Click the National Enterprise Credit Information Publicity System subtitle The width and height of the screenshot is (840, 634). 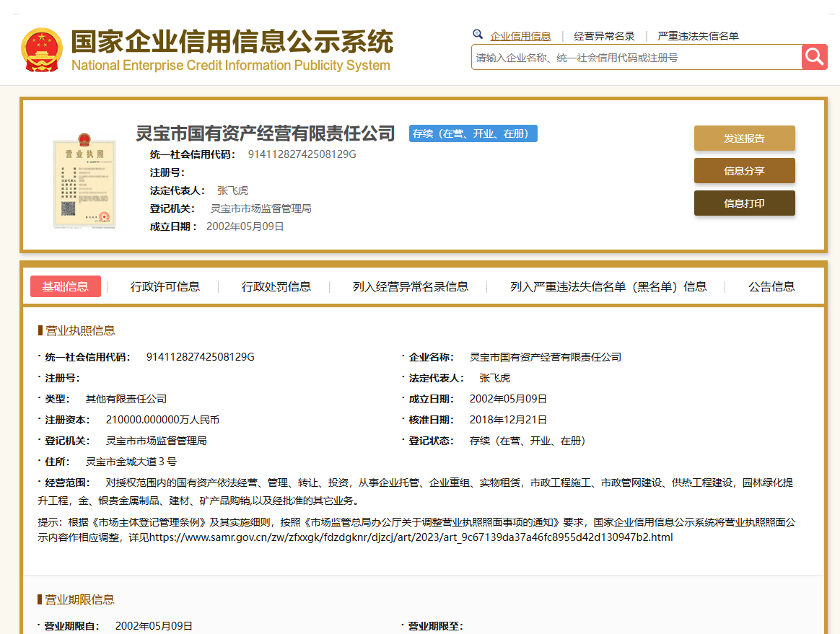[x=231, y=66]
